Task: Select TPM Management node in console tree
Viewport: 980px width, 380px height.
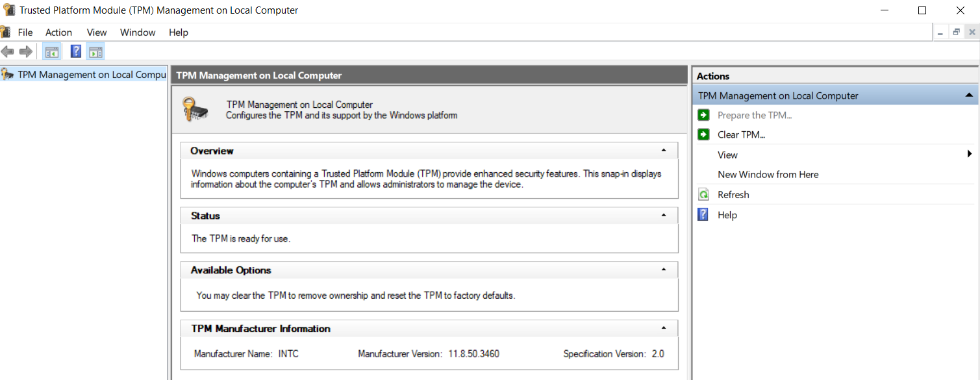Action: pyautogui.click(x=91, y=75)
